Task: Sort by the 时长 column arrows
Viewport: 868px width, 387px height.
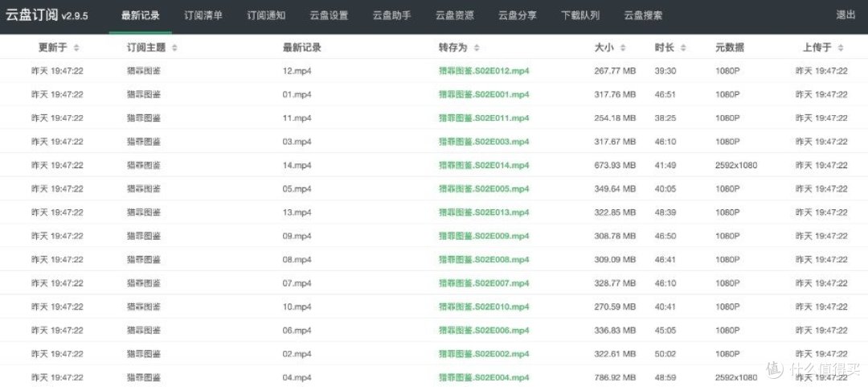Action: pos(683,48)
